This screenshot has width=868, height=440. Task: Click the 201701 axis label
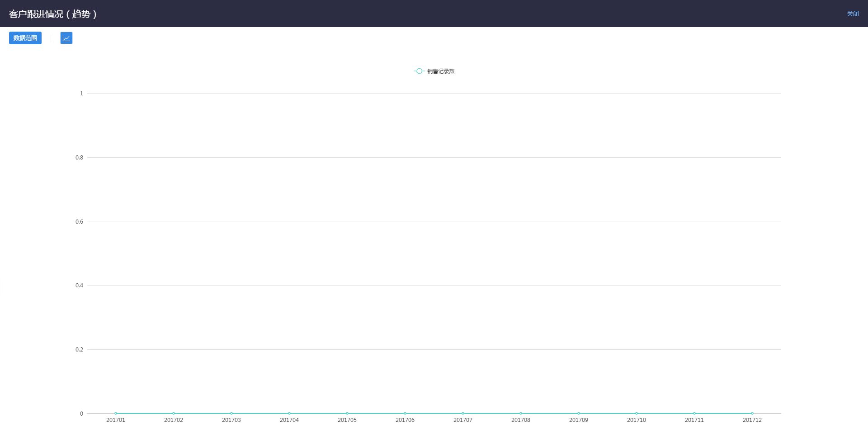click(x=116, y=420)
